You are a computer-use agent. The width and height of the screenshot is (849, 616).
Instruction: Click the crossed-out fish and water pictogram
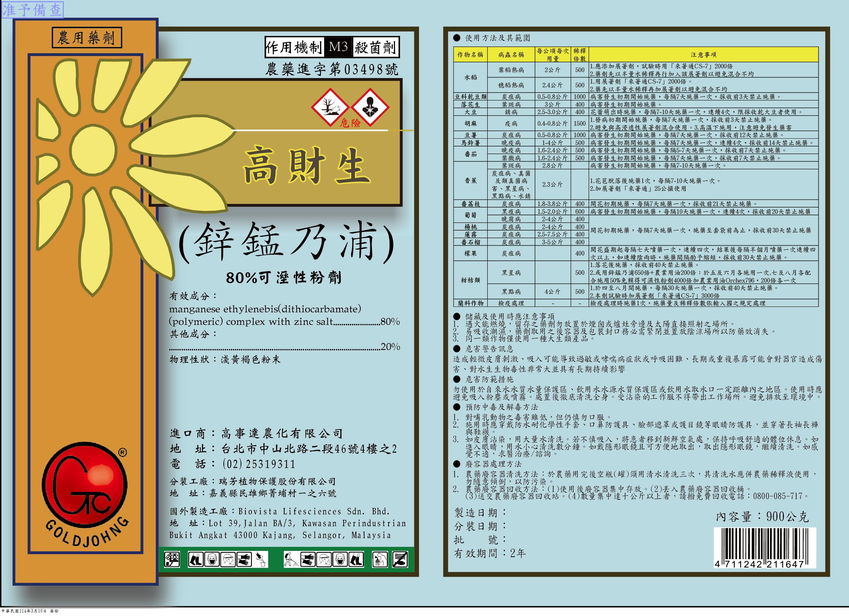coord(400,560)
